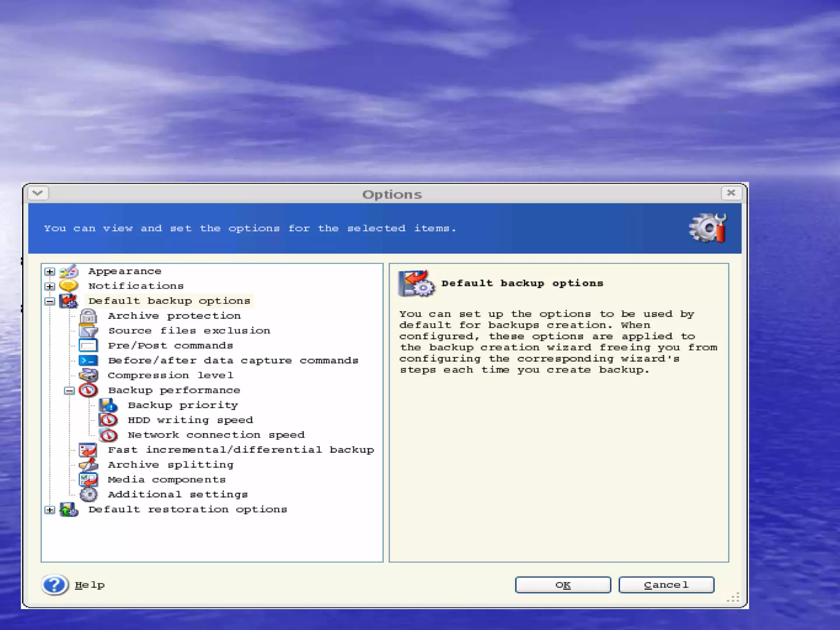Expand the Default restoration options node

[x=50, y=509]
